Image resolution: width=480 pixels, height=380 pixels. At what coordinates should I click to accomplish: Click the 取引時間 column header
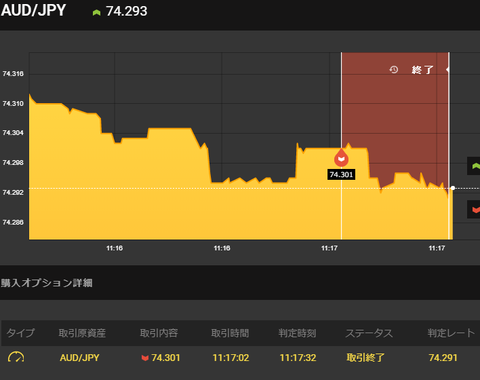[x=230, y=333]
